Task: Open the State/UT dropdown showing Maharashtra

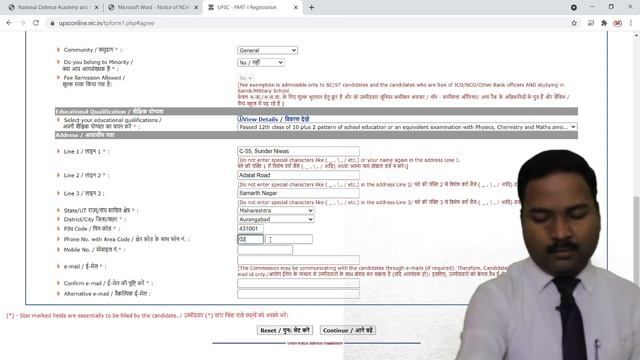Action: 276,210
